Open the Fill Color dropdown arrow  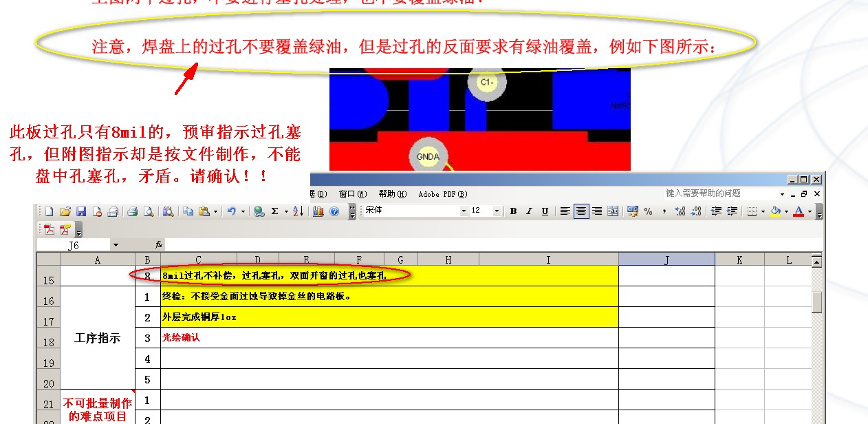tap(786, 211)
